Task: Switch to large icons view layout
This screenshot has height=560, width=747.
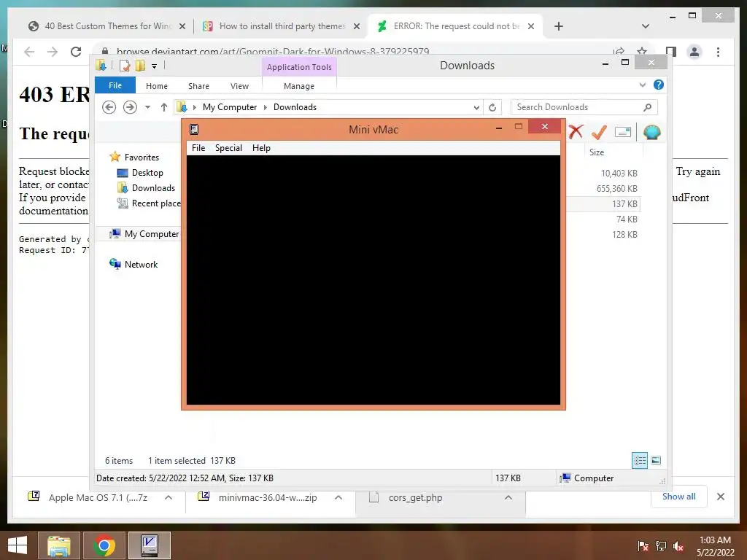Action: coord(656,460)
